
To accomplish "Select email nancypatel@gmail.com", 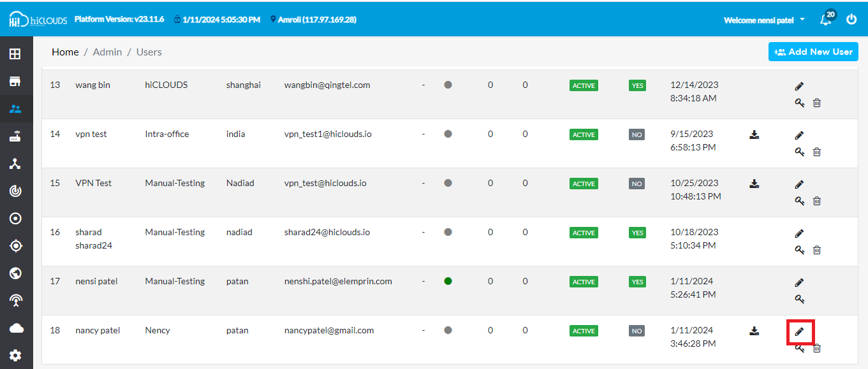I will point(329,330).
